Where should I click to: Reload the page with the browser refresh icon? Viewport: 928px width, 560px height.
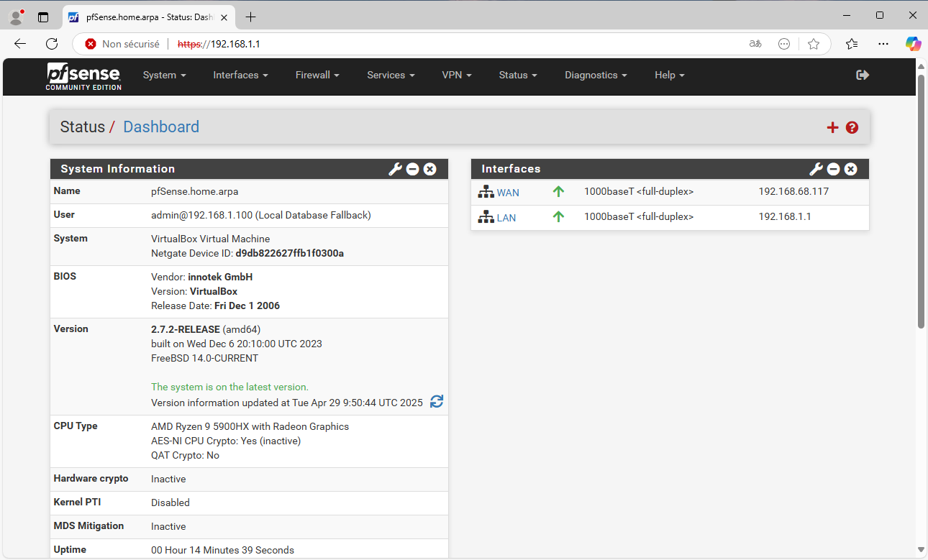pyautogui.click(x=52, y=44)
